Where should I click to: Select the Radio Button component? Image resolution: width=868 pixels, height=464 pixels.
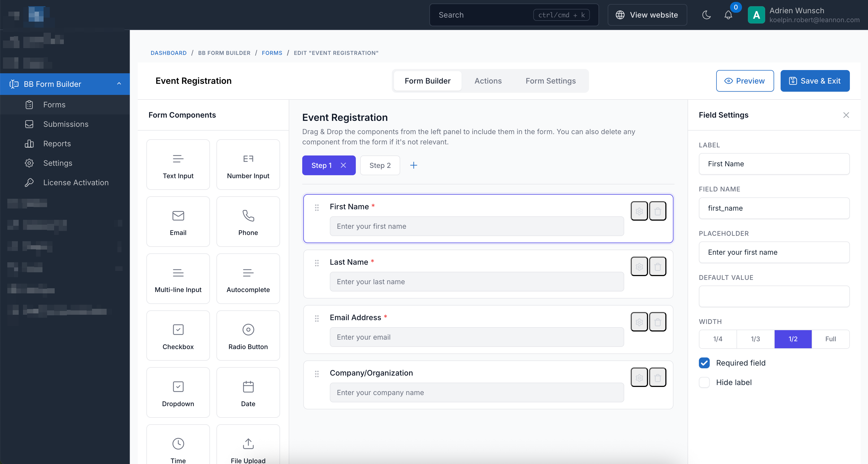pos(248,335)
